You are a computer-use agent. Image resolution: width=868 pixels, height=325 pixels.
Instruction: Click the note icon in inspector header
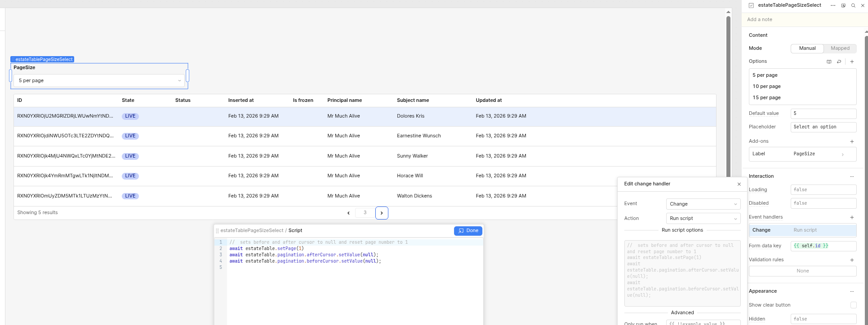coord(843,5)
